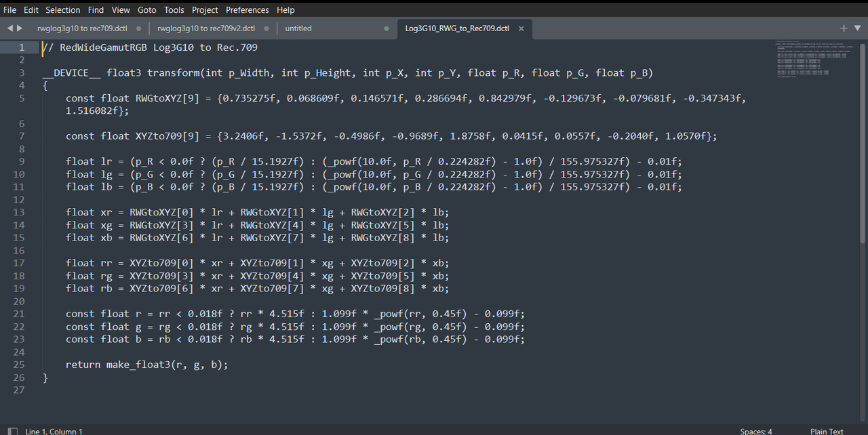Place cursor on 'float xr' line
This screenshot has height=435, width=868.
click(x=258, y=212)
